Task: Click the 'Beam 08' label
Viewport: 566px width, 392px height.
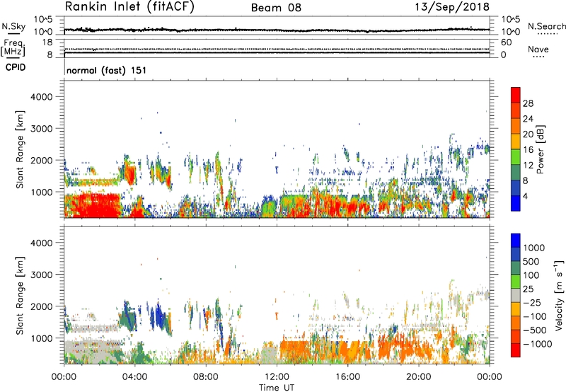Action: pos(276,8)
